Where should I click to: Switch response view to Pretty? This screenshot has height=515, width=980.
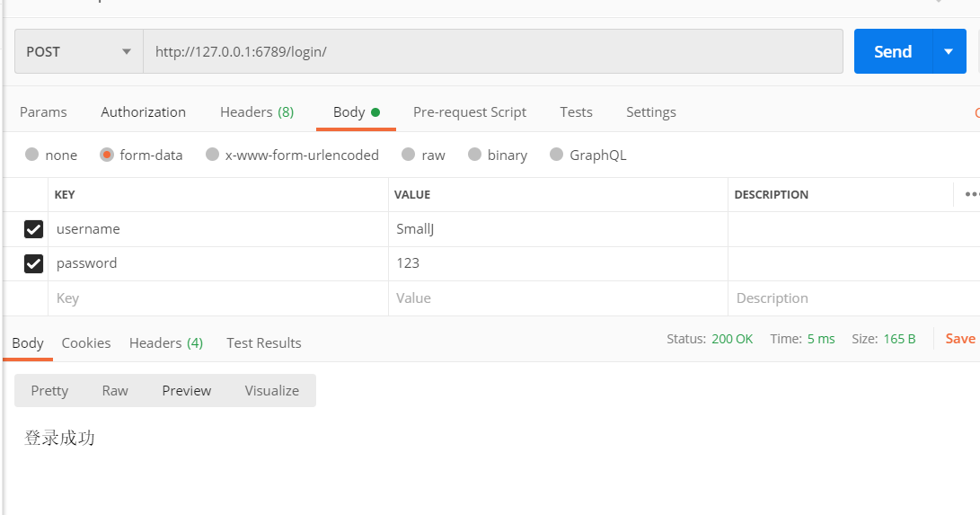pos(49,391)
